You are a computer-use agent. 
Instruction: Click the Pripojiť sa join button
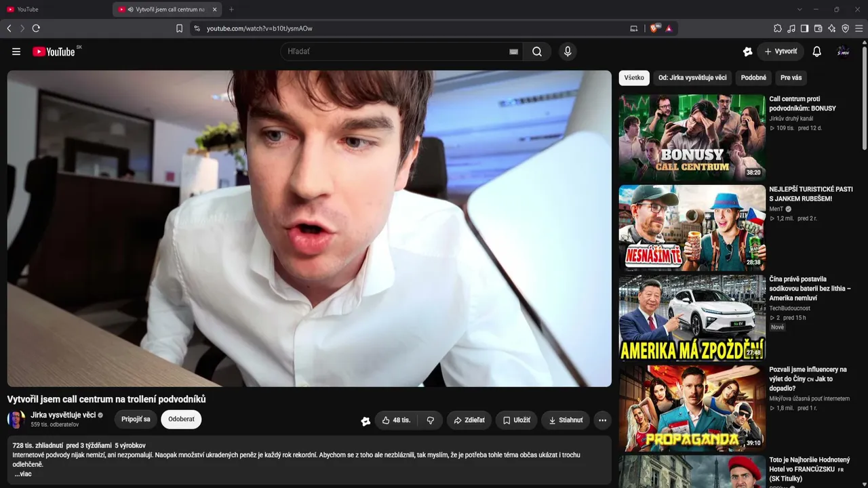click(x=136, y=420)
